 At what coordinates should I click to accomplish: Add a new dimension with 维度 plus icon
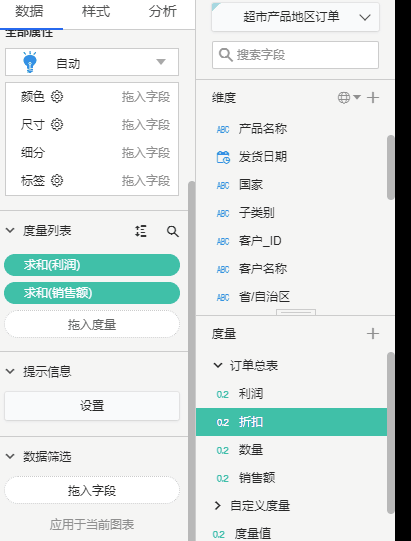pyautogui.click(x=373, y=98)
